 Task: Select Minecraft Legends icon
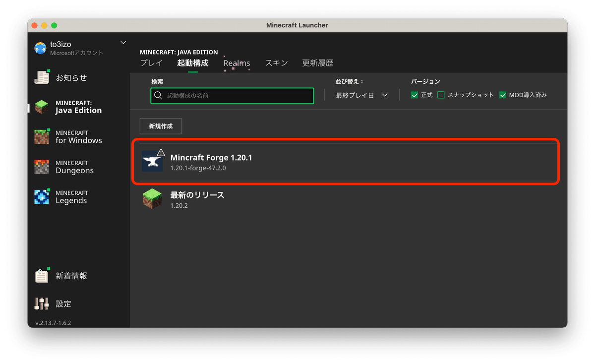tap(42, 197)
